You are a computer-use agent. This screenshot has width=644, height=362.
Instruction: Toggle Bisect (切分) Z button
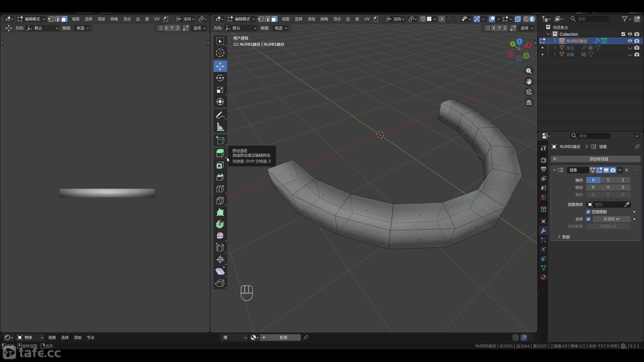pyautogui.click(x=623, y=188)
